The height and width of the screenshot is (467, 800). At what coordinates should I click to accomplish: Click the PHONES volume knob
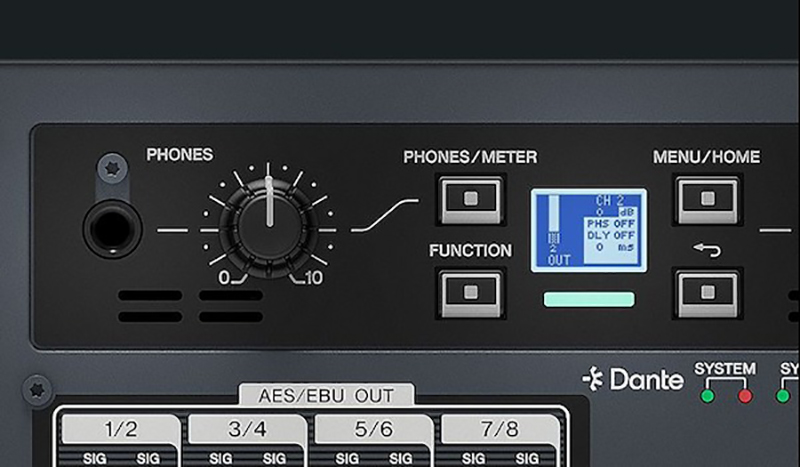pos(268,217)
